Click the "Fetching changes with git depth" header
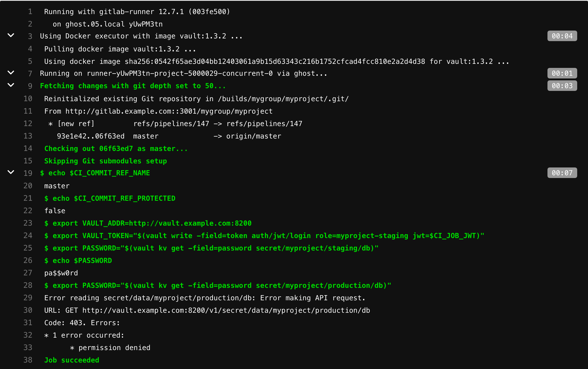The height and width of the screenshot is (369, 588). pos(132,85)
